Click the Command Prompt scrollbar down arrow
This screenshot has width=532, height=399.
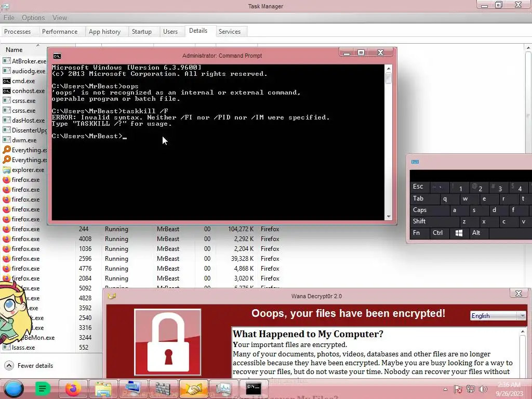(389, 217)
